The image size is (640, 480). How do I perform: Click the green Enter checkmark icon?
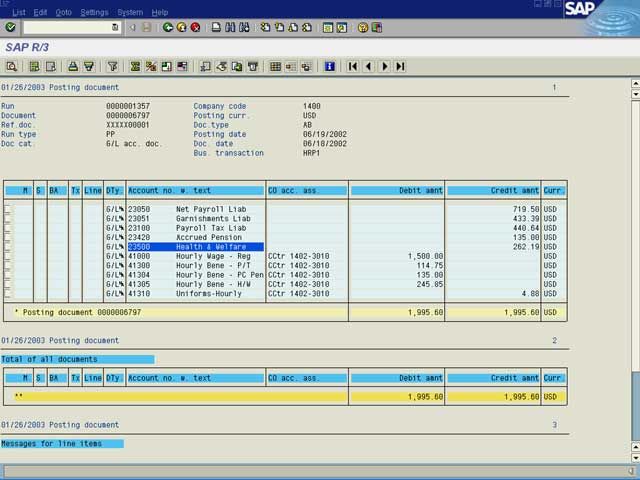[10, 27]
